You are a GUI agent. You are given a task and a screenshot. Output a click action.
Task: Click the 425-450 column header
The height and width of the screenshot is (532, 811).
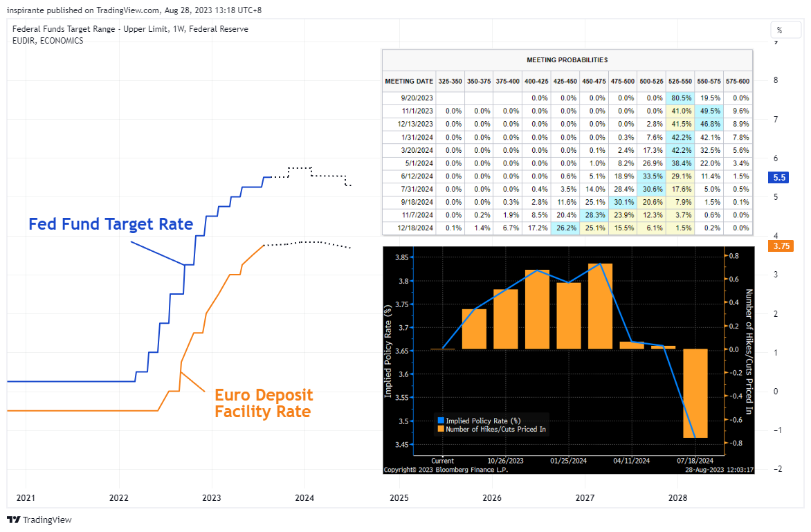[565, 81]
